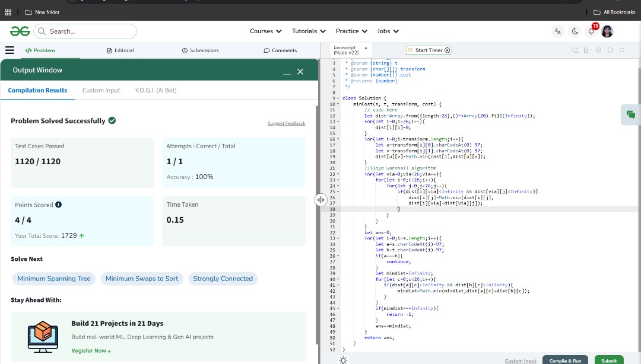The height and width of the screenshot is (364, 641).
Task: Click the Submit button
Action: coord(609,360)
